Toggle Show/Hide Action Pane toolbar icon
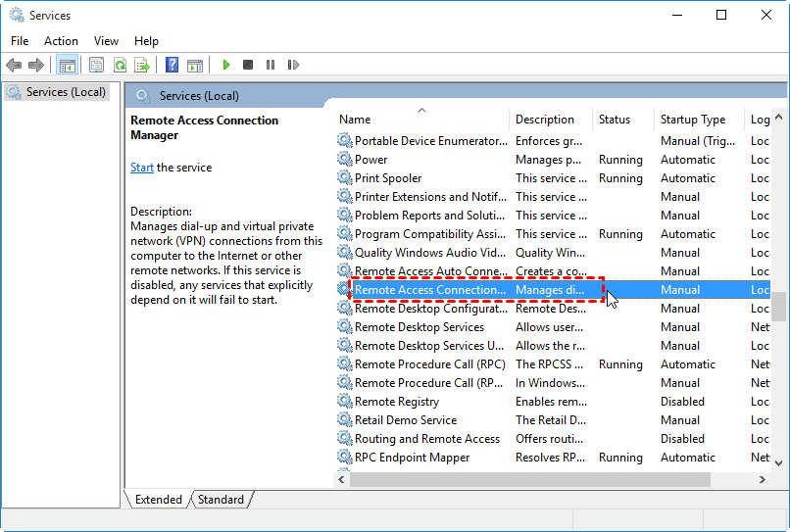This screenshot has height=532, width=790. pos(194,65)
